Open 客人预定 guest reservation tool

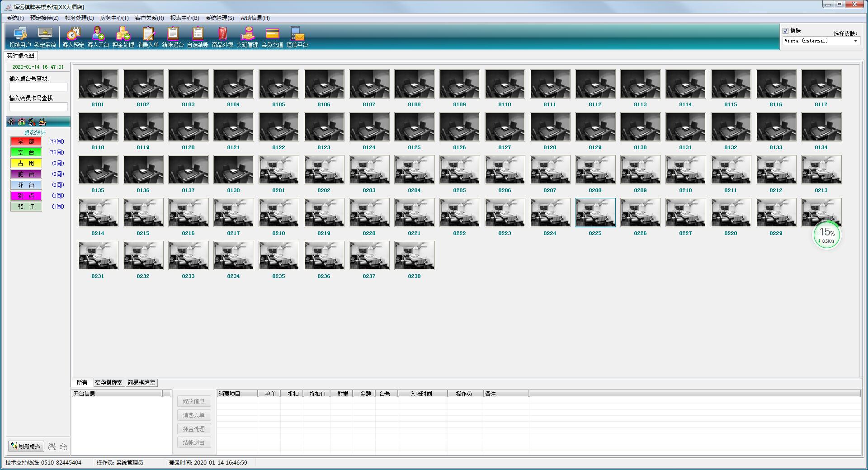(x=73, y=37)
